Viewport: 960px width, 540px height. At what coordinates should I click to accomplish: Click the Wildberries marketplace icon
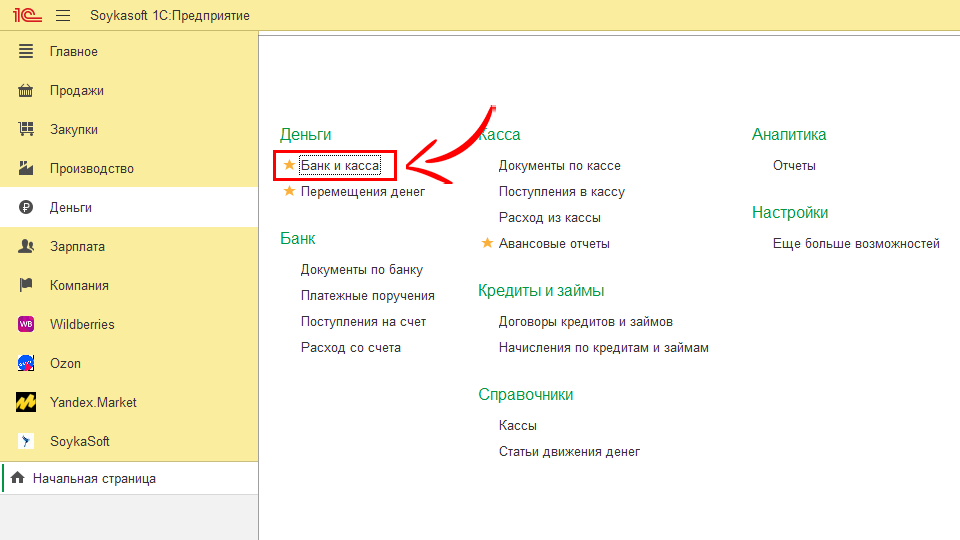[27, 324]
